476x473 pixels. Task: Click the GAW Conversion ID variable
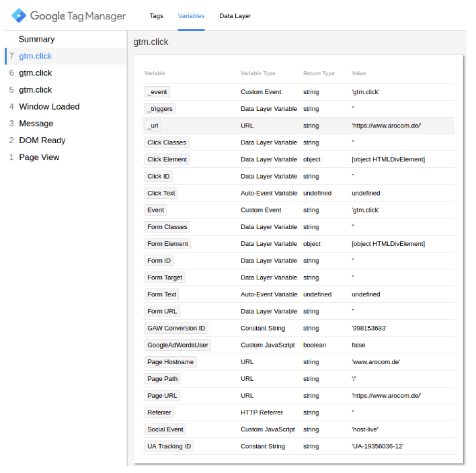pyautogui.click(x=176, y=328)
